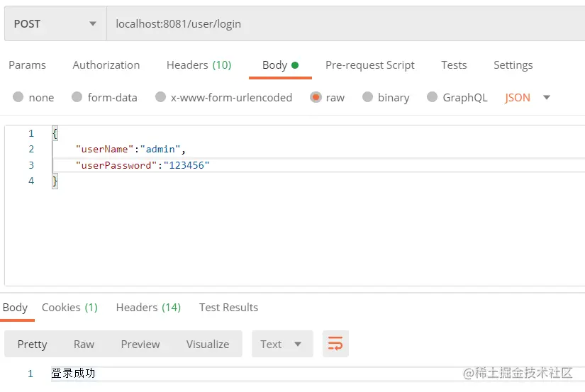This screenshot has width=585, height=392.
Task: Switch to the Tests tab
Action: click(x=454, y=65)
